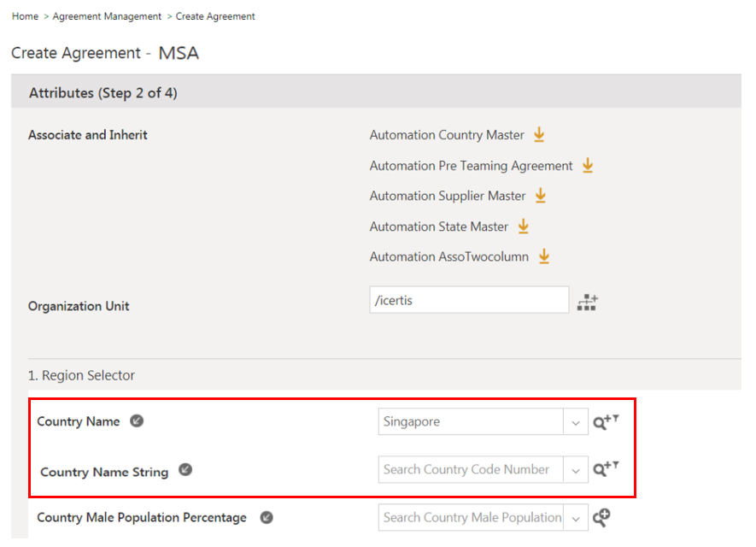The height and width of the screenshot is (547, 756).
Task: Click the info icon beside Country Name label
Action: pos(137,421)
